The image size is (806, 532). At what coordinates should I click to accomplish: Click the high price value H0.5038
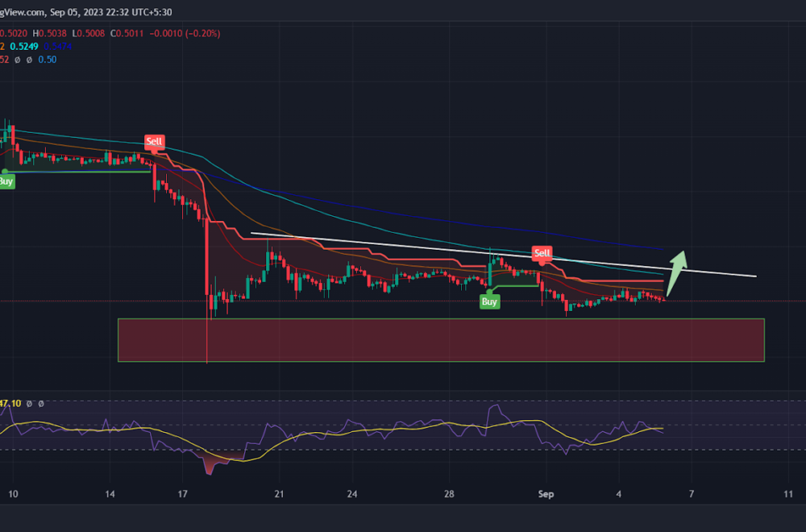pos(49,33)
